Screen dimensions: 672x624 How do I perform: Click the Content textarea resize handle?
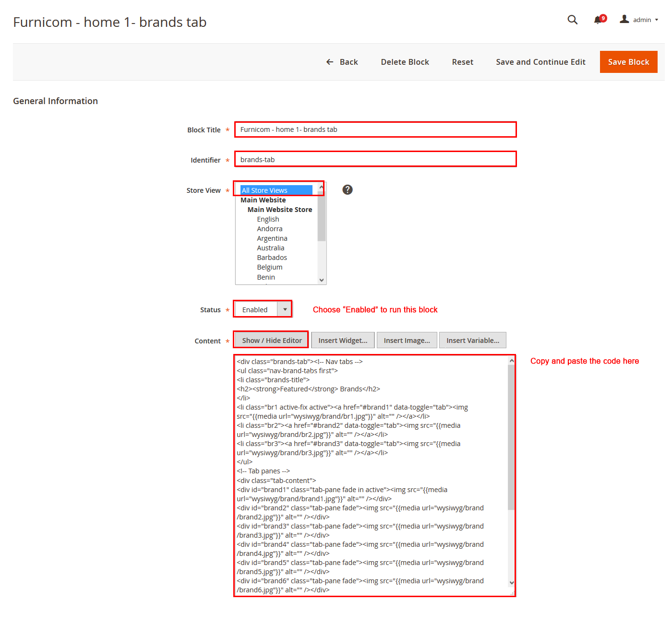[512, 593]
